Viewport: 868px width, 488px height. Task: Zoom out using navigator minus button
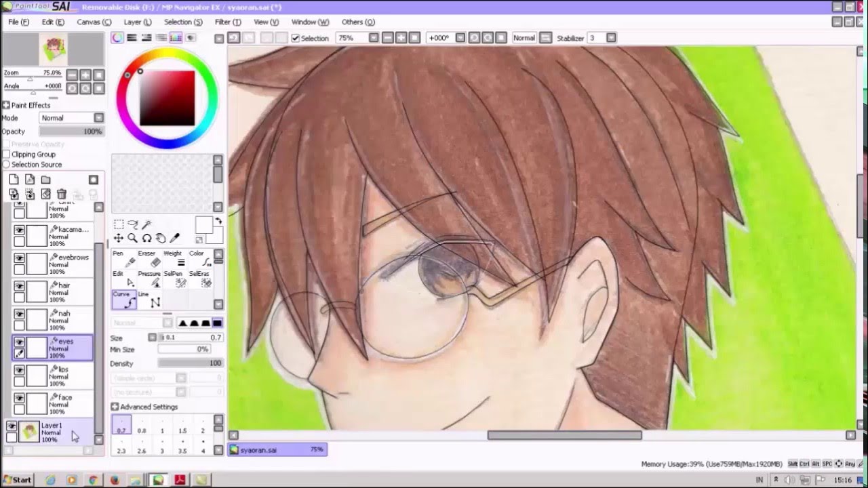(x=72, y=75)
